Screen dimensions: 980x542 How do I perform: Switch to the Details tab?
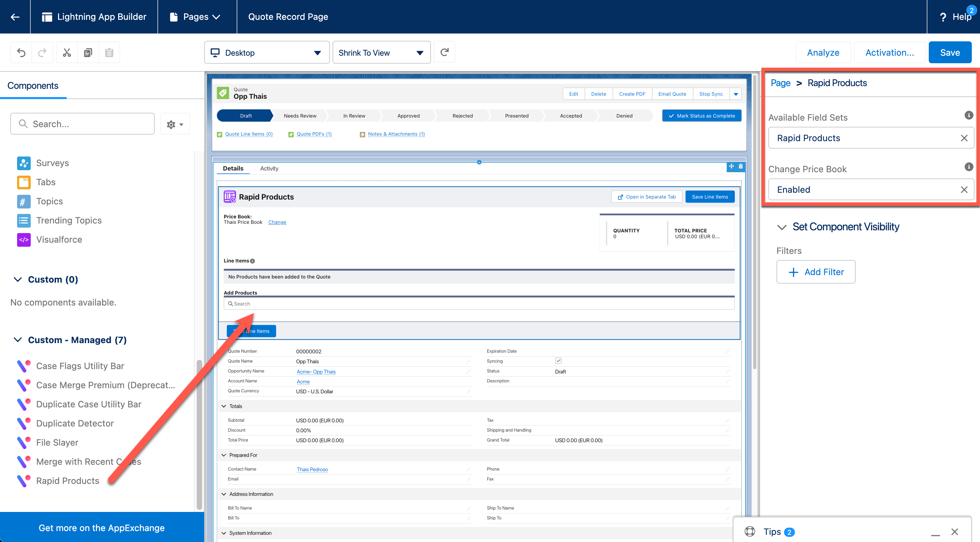click(233, 168)
